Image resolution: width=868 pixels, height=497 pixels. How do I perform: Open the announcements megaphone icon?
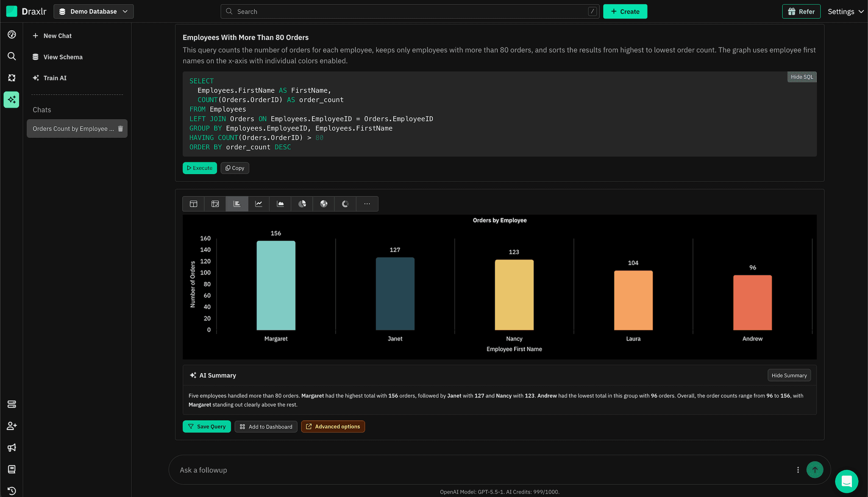pos(12,447)
